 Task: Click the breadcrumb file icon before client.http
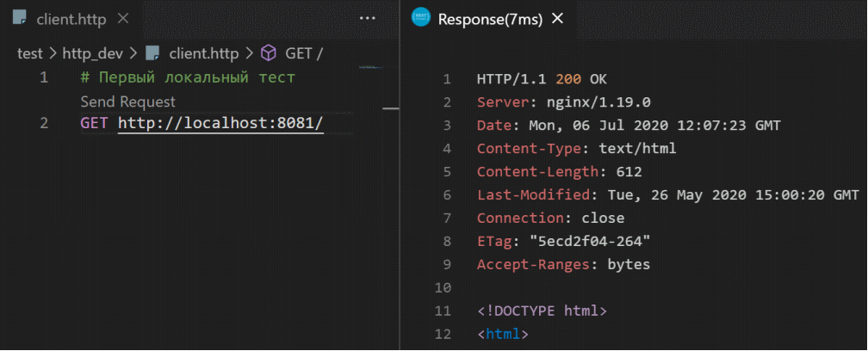[x=153, y=53]
